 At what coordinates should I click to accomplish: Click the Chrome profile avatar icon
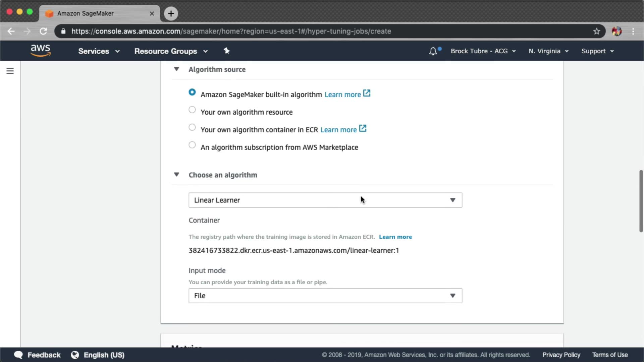pyautogui.click(x=616, y=31)
